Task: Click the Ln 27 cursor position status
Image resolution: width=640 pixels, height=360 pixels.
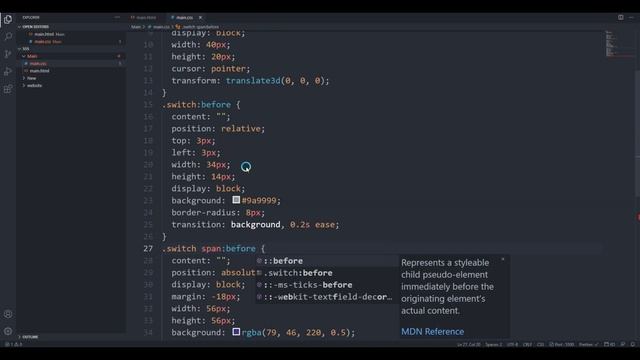Action: click(x=468, y=344)
